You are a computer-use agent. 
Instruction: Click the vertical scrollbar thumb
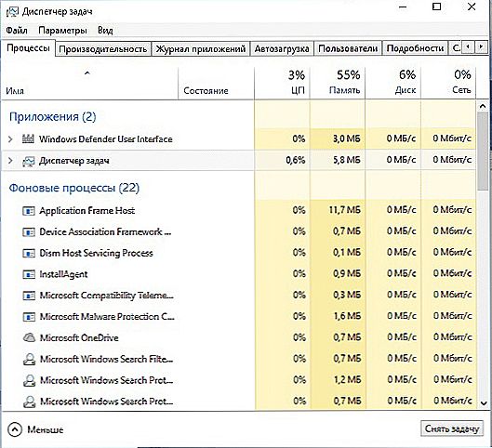pos(483,152)
